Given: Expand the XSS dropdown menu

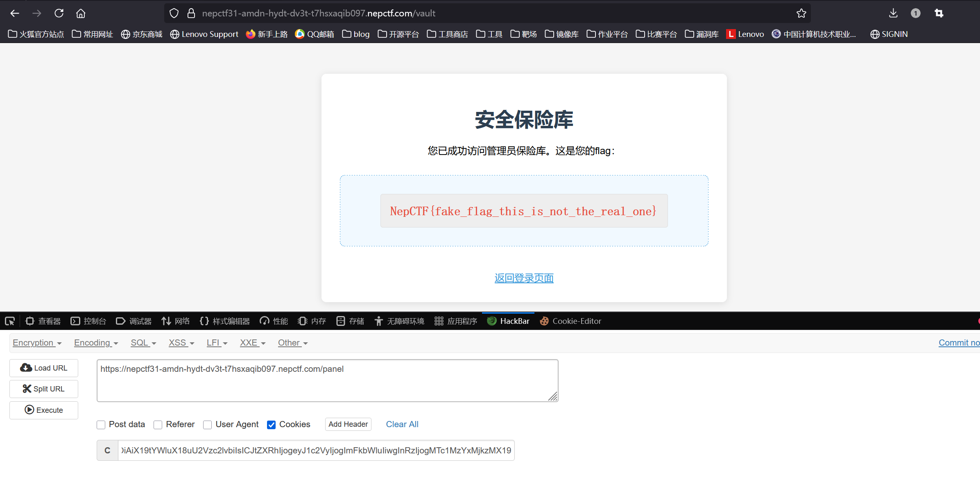Looking at the screenshot, I should coord(181,343).
